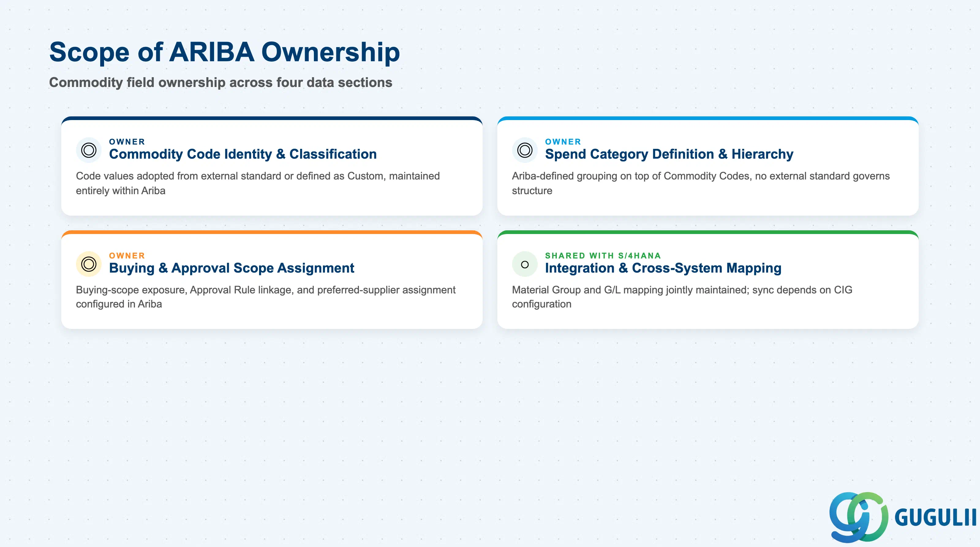Click the description starting 'Buying-scope exposure'
Screen dimensions: 980x547
(266, 297)
